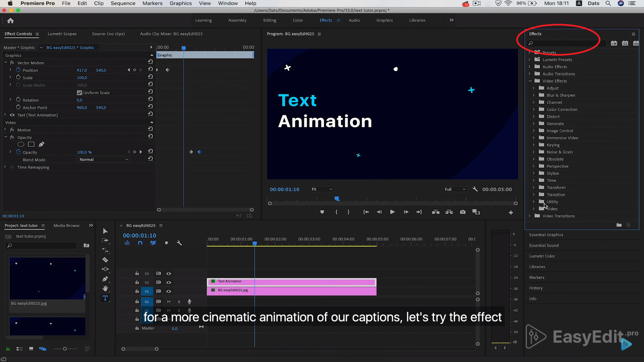Click the razor cut tool icon

[105, 260]
